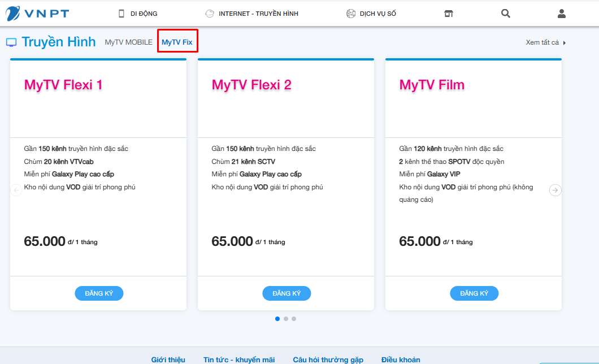This screenshot has width=599, height=364.
Task: Click the Truyền Hình heading
Action: tap(58, 42)
